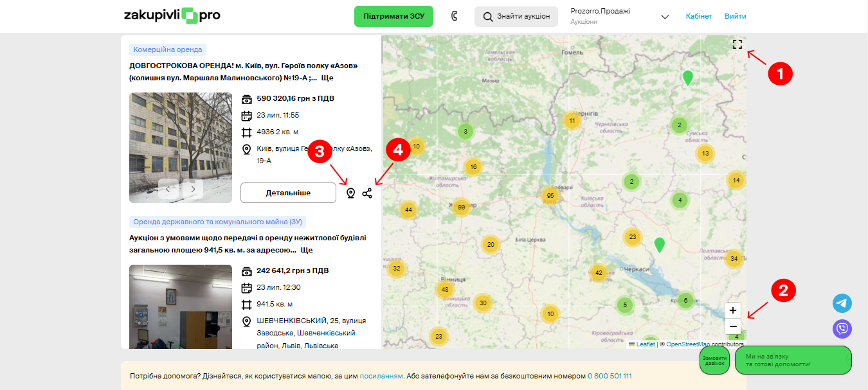Screen dimensions: 868x390
Task: Open Viber chat icon
Action: pyautogui.click(x=842, y=329)
